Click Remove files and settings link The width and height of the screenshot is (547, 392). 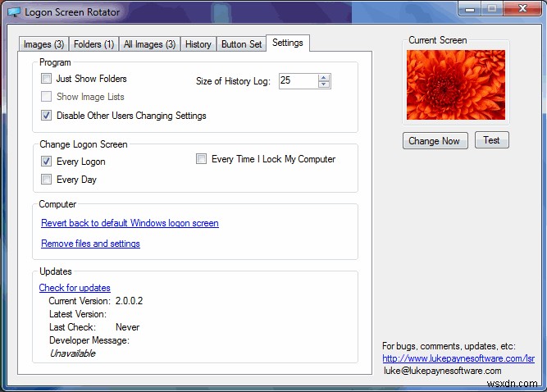[90, 244]
